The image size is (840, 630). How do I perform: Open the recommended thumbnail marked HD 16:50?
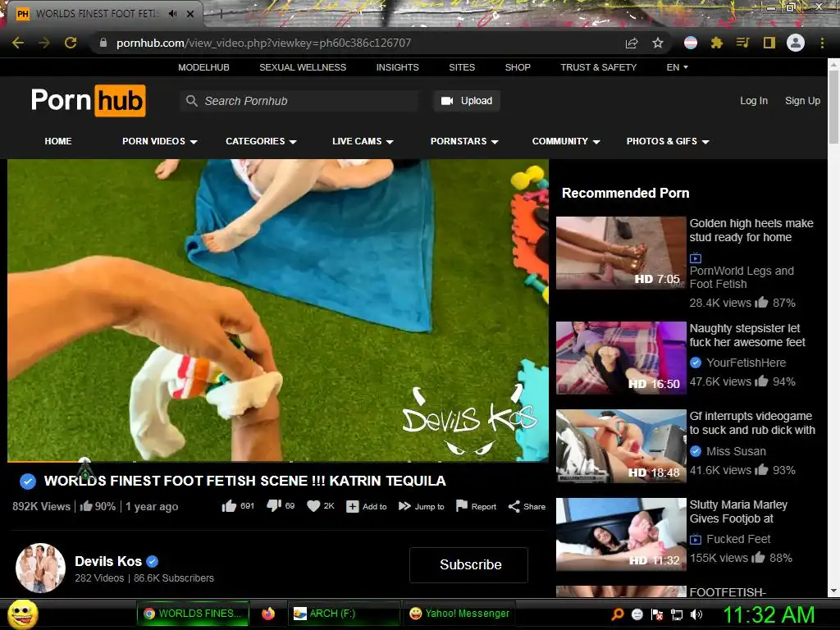621,358
